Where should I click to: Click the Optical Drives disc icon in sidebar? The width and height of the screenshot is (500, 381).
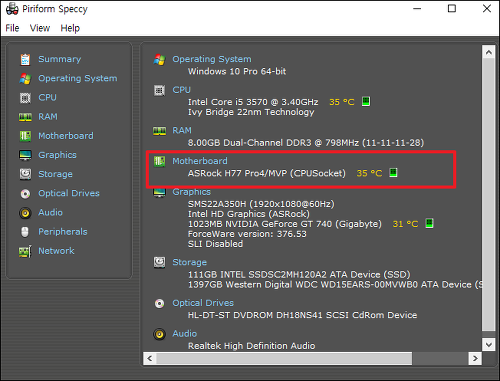pos(25,194)
